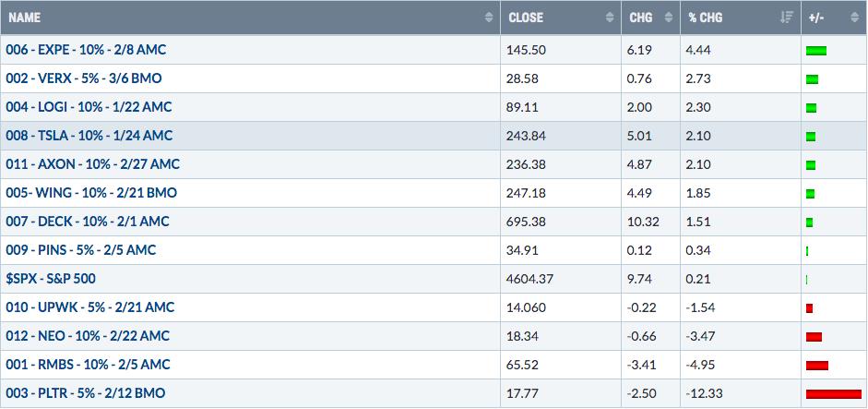Open the 011 - AXON symbol link
This screenshot has height=409, width=868.
tap(92, 164)
